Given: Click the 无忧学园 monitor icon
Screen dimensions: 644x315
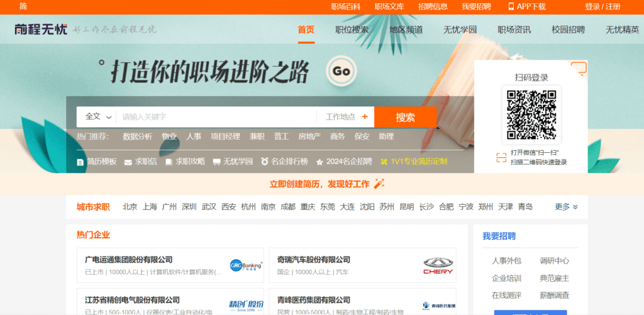Looking at the screenshot, I should [x=216, y=162].
